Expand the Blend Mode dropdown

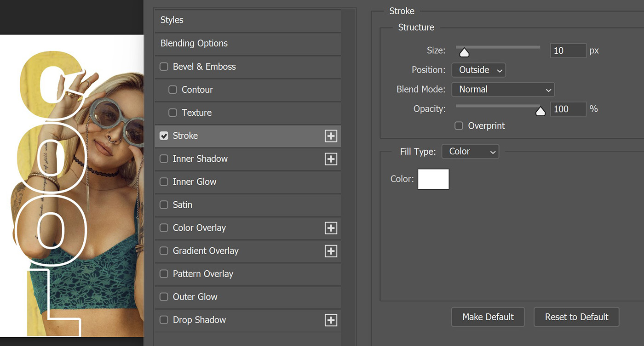pyautogui.click(x=503, y=90)
